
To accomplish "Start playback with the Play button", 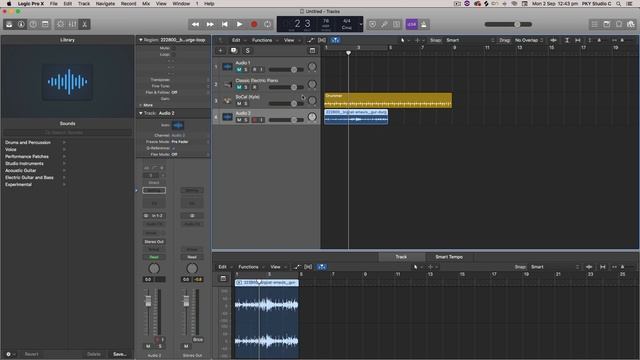I will [x=240, y=24].
